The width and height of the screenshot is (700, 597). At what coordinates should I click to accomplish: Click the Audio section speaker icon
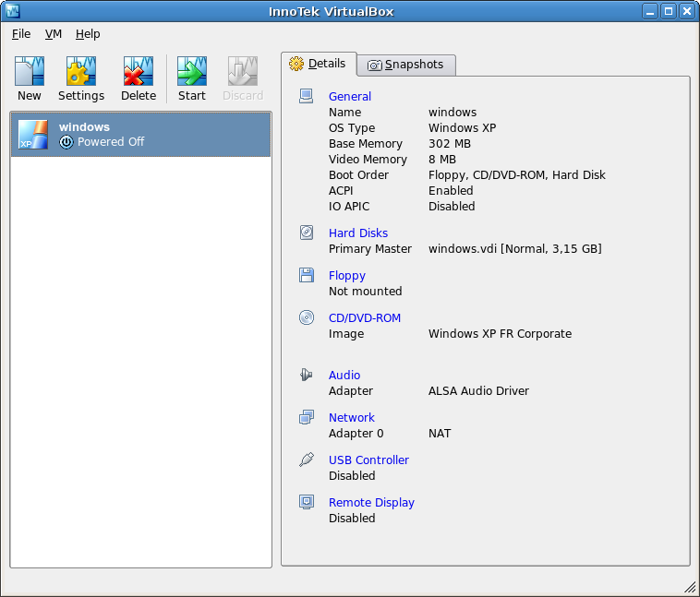(x=307, y=375)
